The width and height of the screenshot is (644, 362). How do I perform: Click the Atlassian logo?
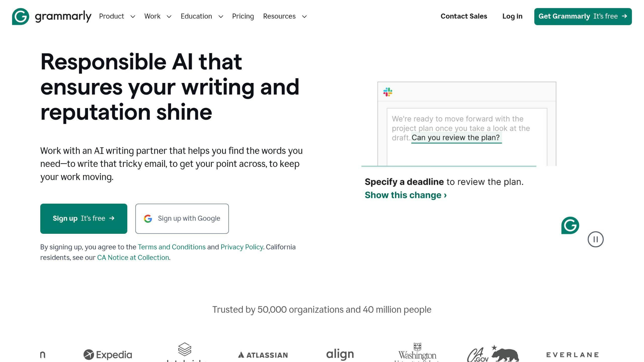click(263, 355)
